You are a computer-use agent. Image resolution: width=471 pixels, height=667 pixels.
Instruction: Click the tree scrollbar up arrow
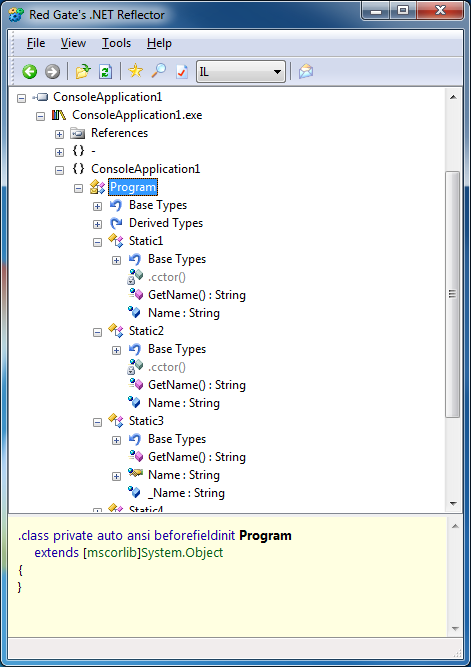coord(453,97)
